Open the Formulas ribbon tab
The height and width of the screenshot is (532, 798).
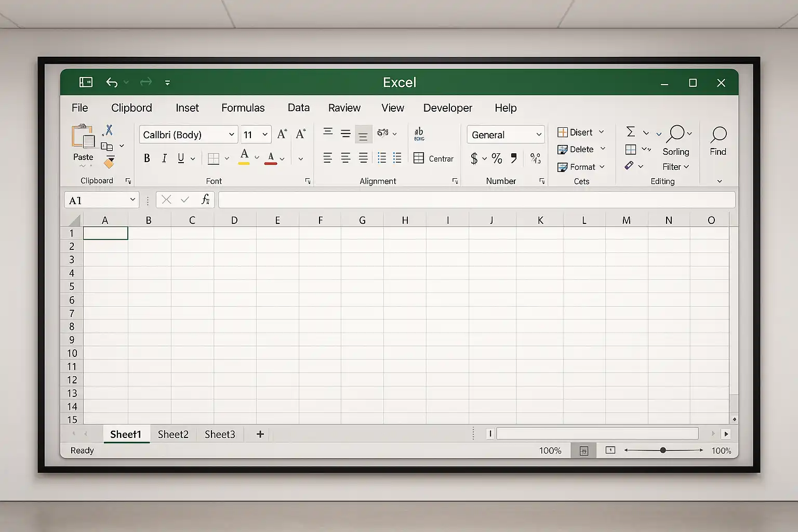243,108
